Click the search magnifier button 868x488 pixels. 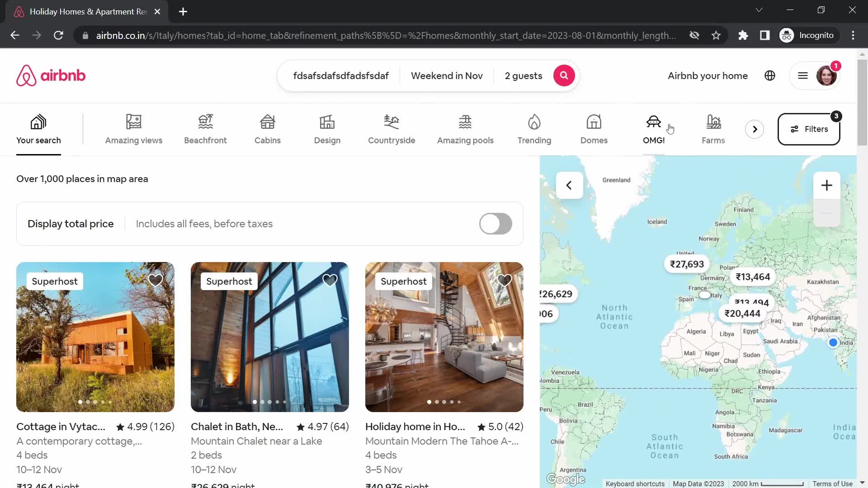(x=563, y=75)
